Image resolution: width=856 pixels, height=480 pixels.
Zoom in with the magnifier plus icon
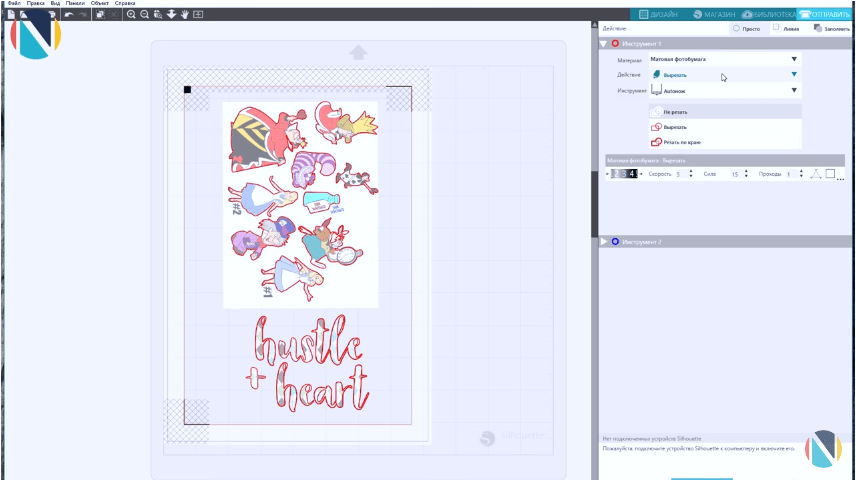point(131,14)
